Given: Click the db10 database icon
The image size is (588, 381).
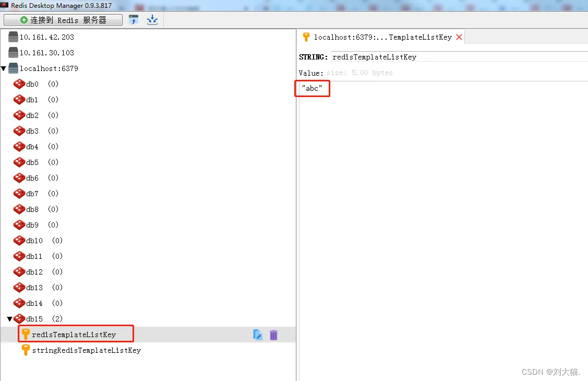Looking at the screenshot, I should click(x=19, y=241).
